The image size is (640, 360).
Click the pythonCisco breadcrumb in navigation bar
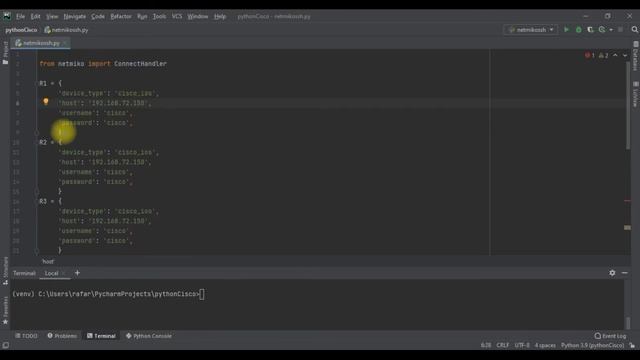pyautogui.click(x=21, y=30)
